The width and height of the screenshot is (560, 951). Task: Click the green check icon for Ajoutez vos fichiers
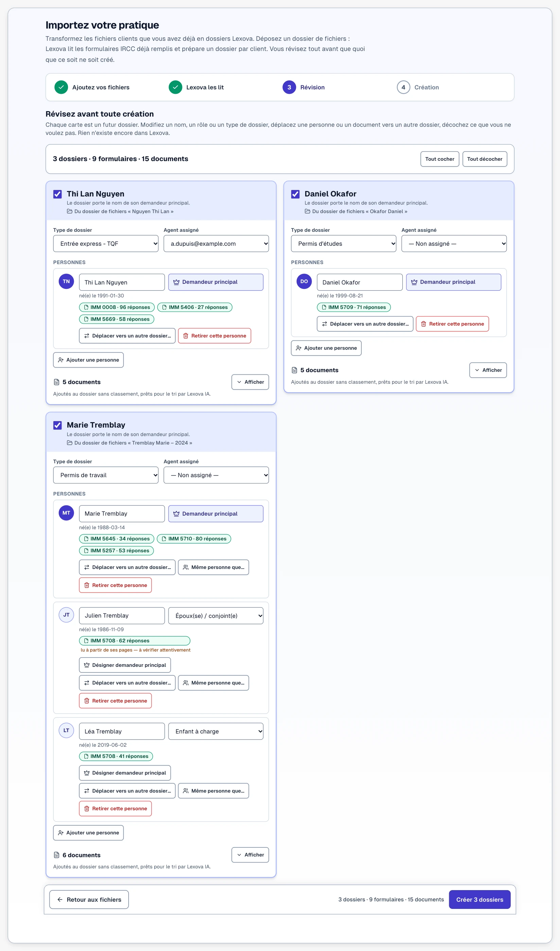tap(61, 87)
